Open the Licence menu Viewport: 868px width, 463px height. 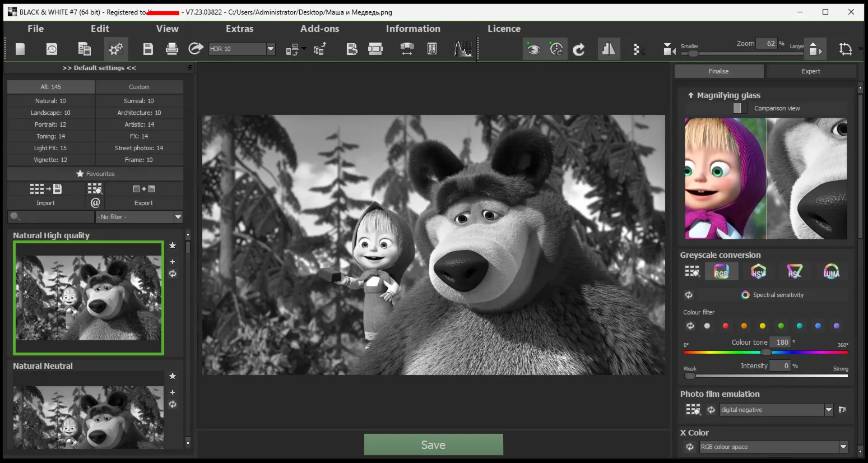point(504,29)
